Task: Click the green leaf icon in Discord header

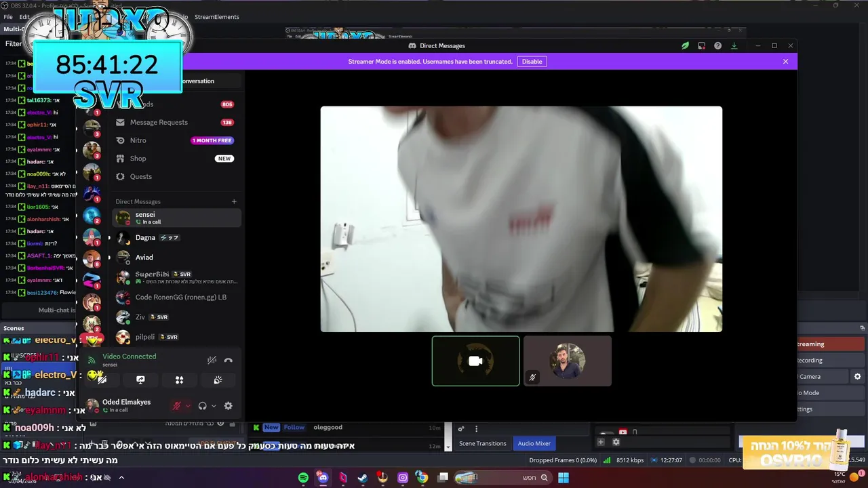Action: [685, 46]
